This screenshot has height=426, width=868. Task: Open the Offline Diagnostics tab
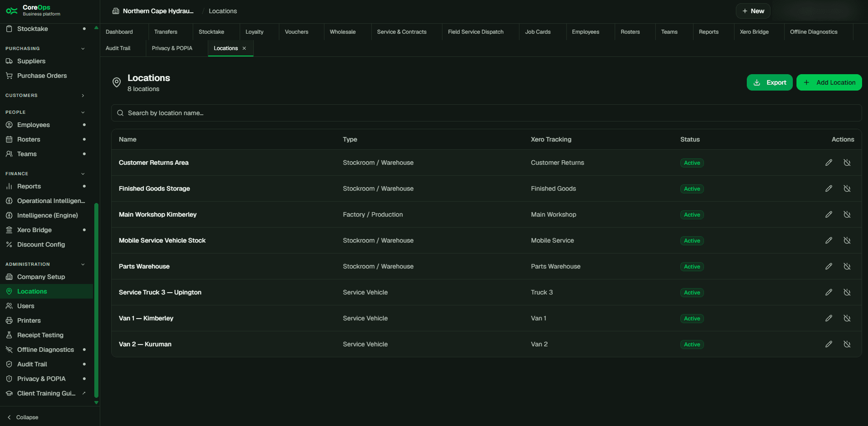(x=814, y=32)
